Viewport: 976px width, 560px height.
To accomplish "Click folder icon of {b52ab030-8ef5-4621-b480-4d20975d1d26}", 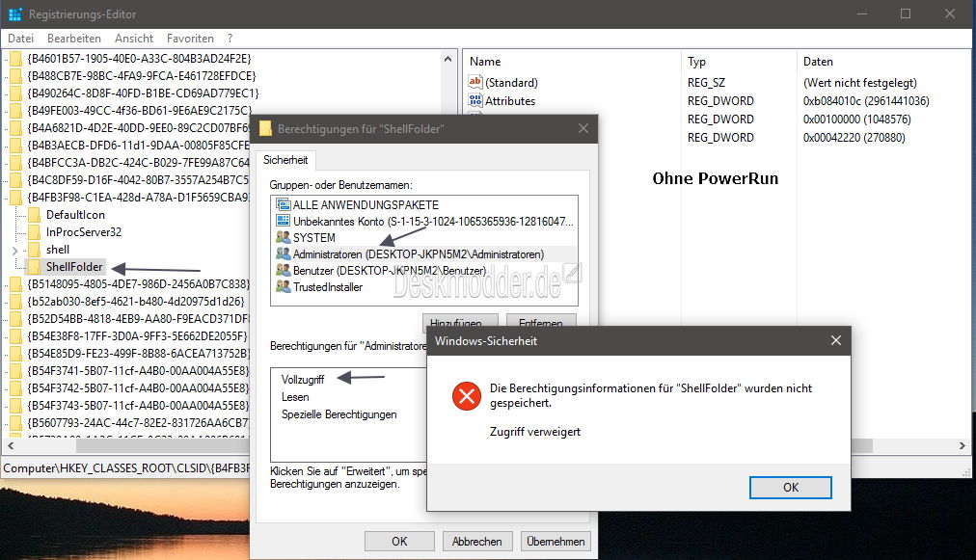I will 15,301.
